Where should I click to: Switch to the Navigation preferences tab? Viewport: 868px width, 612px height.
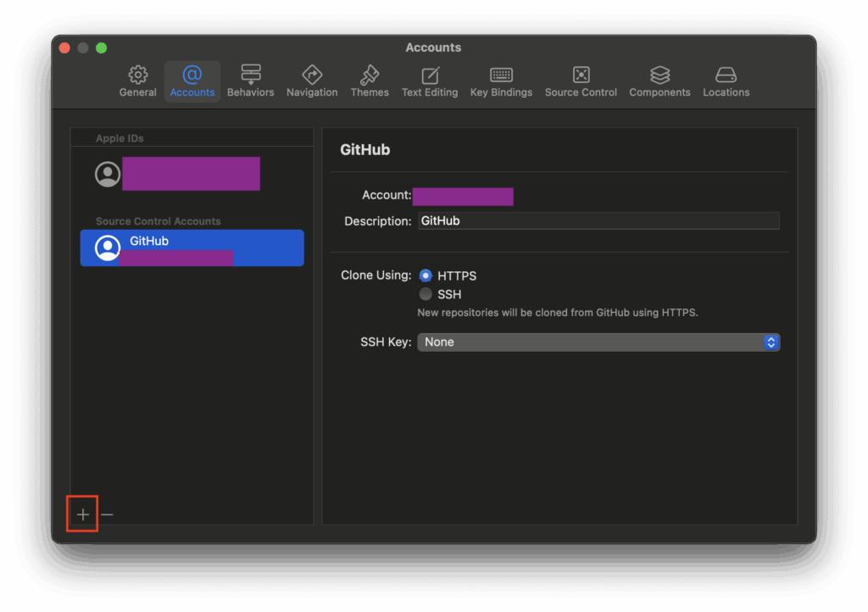pos(312,81)
